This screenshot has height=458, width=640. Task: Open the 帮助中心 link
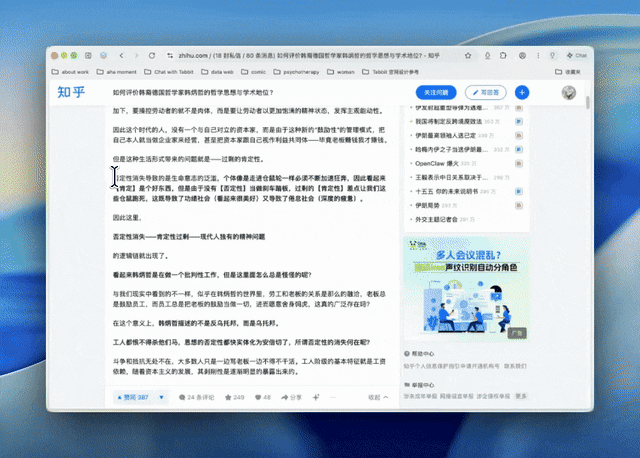[419, 354]
